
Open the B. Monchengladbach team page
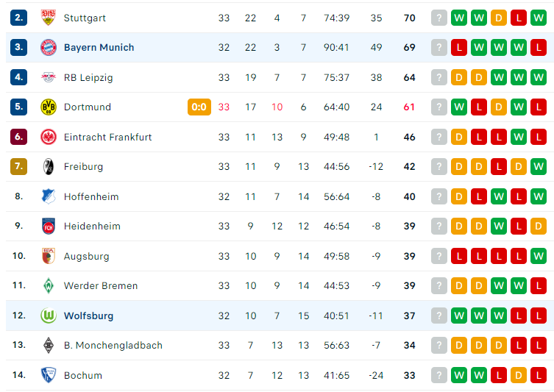[113, 346]
